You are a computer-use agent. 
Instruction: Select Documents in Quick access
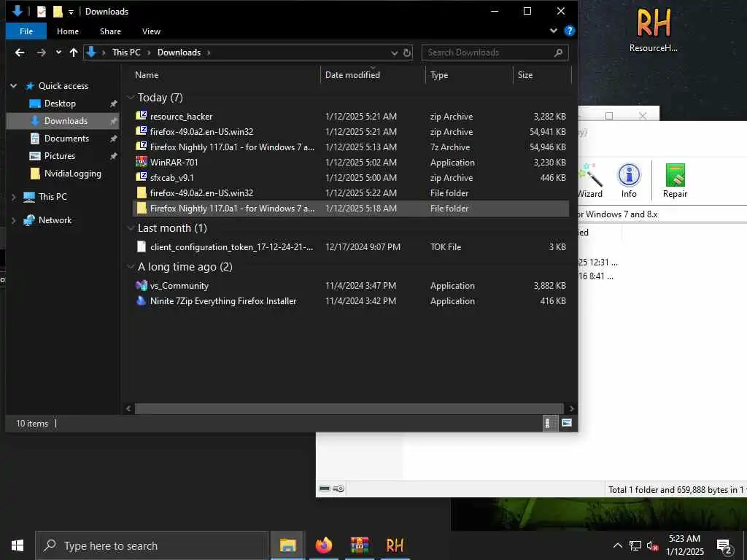tap(66, 139)
